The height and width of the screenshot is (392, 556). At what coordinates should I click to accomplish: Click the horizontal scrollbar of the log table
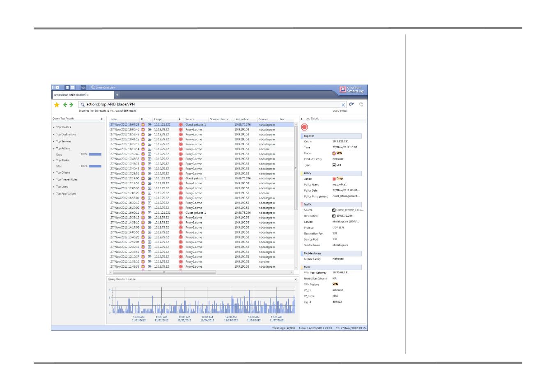pos(165,272)
